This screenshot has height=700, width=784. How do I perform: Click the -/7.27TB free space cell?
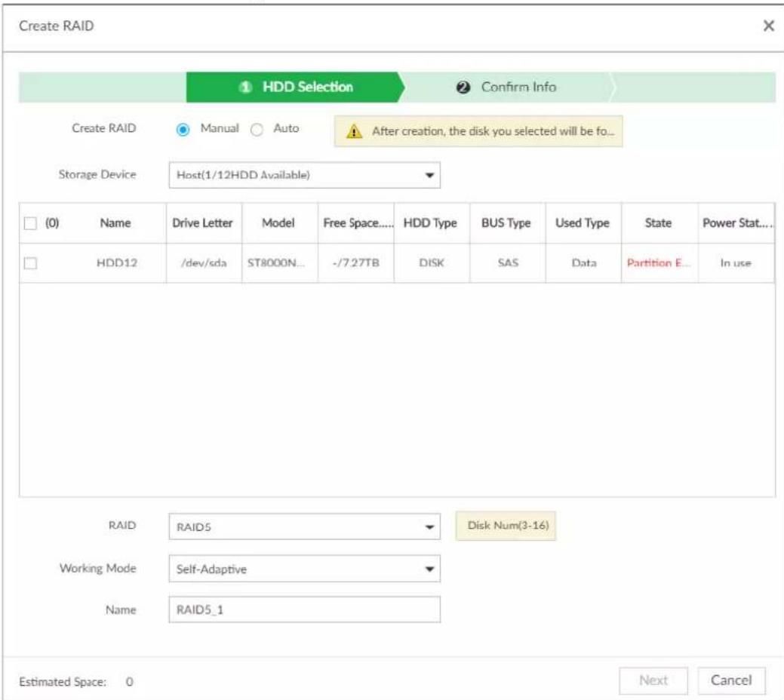356,263
